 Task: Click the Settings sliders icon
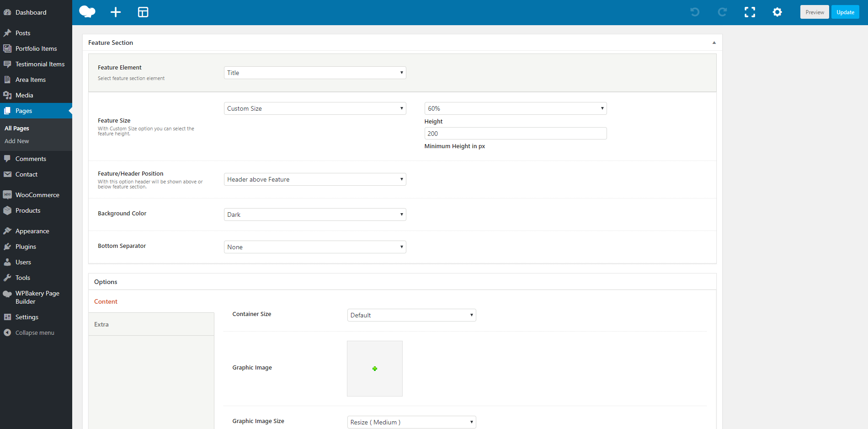pyautogui.click(x=7, y=317)
